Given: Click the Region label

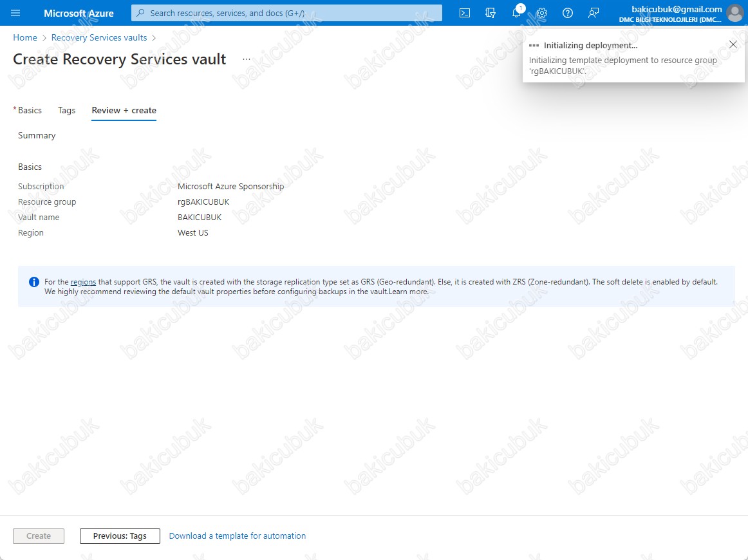Looking at the screenshot, I should coord(31,233).
